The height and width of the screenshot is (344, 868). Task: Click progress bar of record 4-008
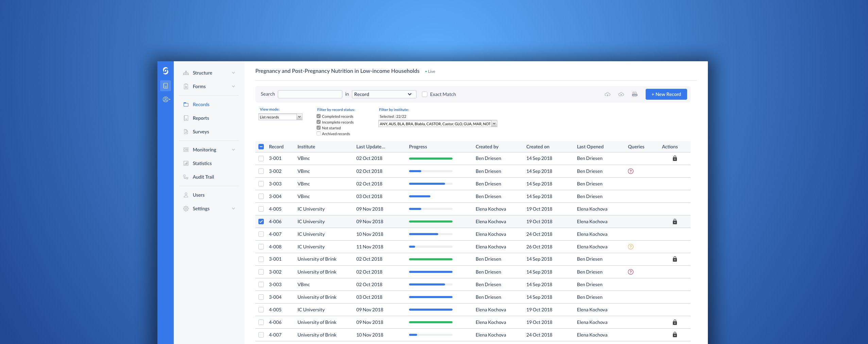click(x=431, y=247)
